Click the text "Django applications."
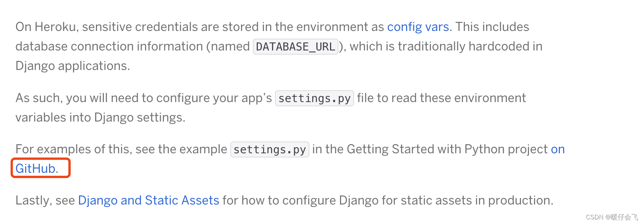The height and width of the screenshot is (224, 644). coord(73,66)
